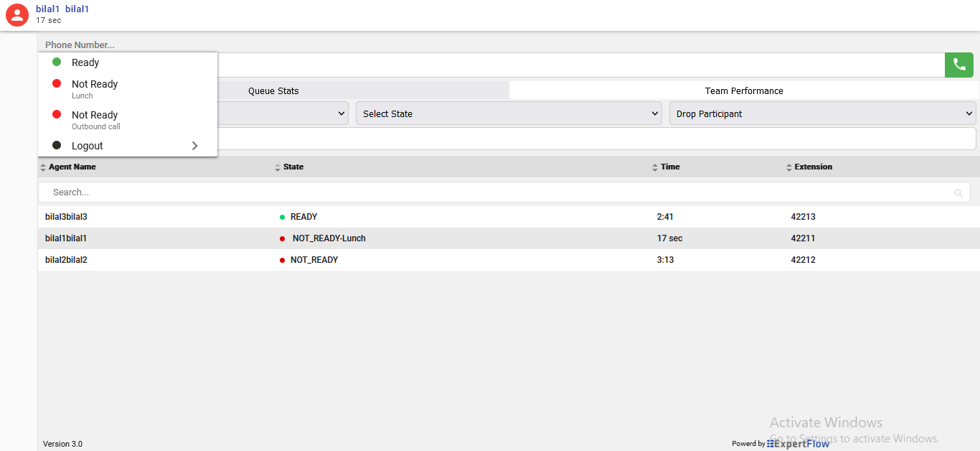Image resolution: width=980 pixels, height=451 pixels.
Task: Switch to the Team Performance tab
Action: (x=744, y=91)
